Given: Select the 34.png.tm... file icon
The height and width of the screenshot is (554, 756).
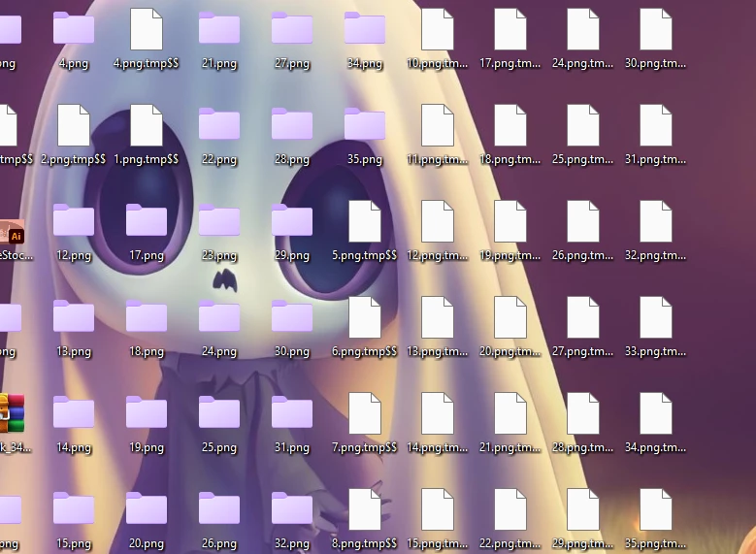Looking at the screenshot, I should pos(656,412).
